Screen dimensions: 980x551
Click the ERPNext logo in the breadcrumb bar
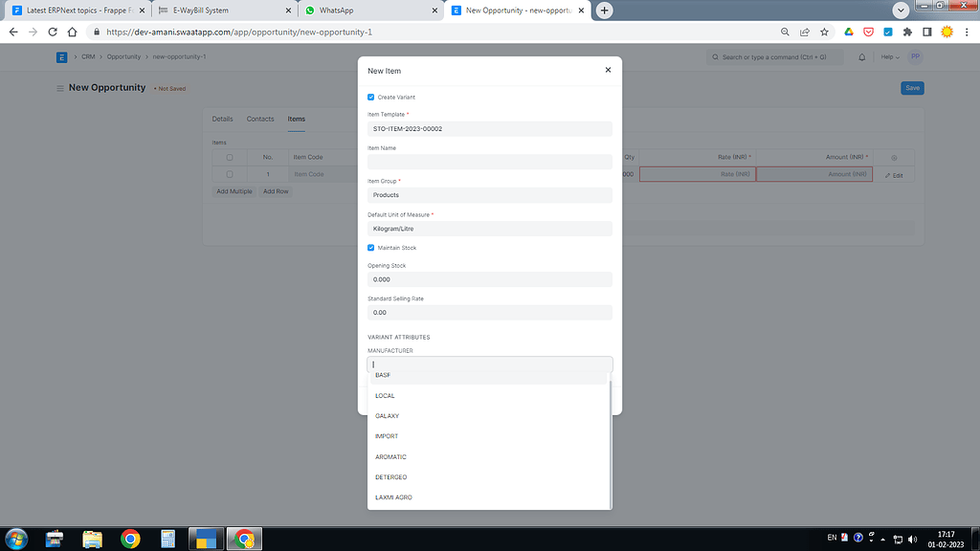pyautogui.click(x=61, y=56)
